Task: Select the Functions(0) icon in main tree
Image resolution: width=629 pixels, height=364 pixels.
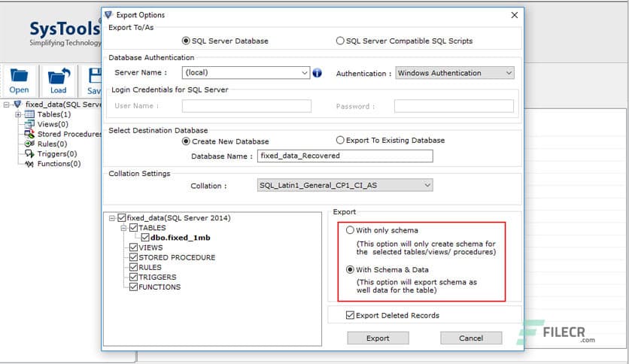Action: pyautogui.click(x=29, y=163)
